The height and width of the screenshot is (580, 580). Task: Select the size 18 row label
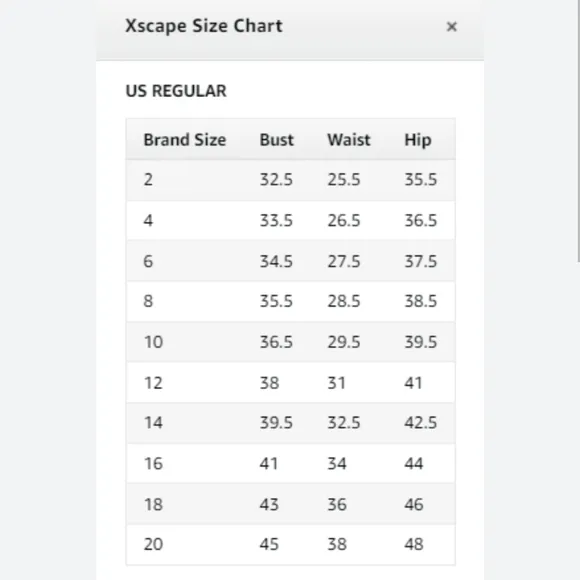click(153, 505)
